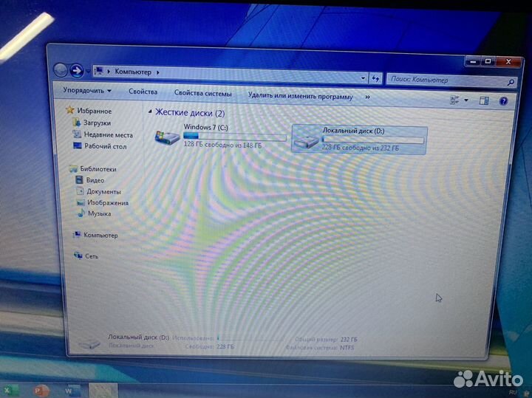Click '228 ГБ свободно из 232 ГБ' text

coord(361,148)
